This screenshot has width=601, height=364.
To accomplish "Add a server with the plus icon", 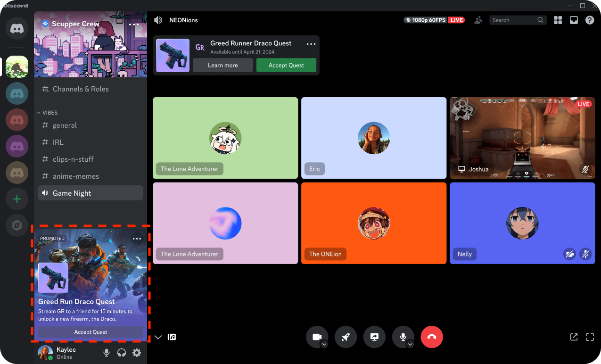I will click(16, 199).
